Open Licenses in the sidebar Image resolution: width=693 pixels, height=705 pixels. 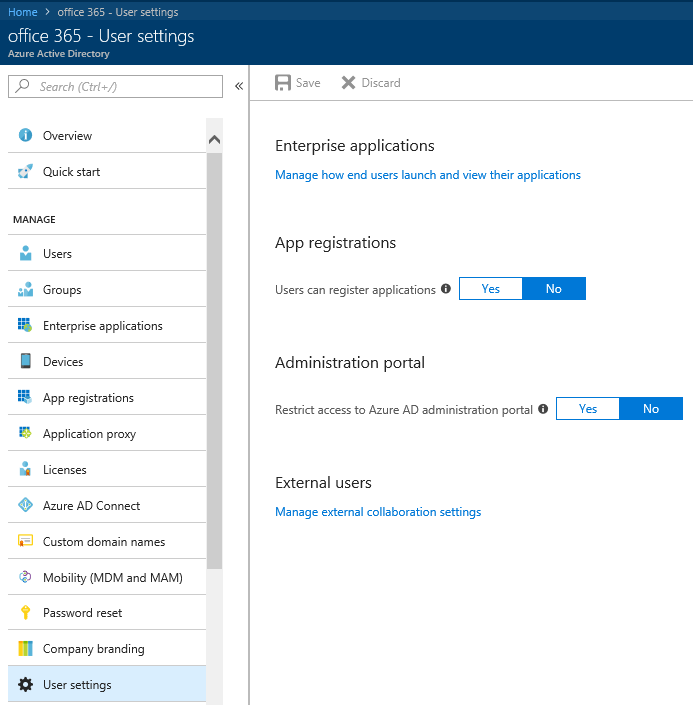pos(107,469)
